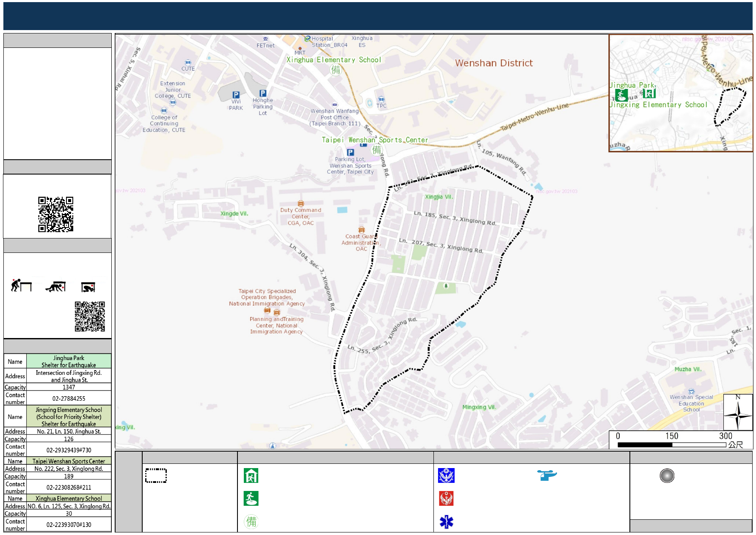
Task: Click the ViVi PARK parking icon
Action: click(236, 95)
